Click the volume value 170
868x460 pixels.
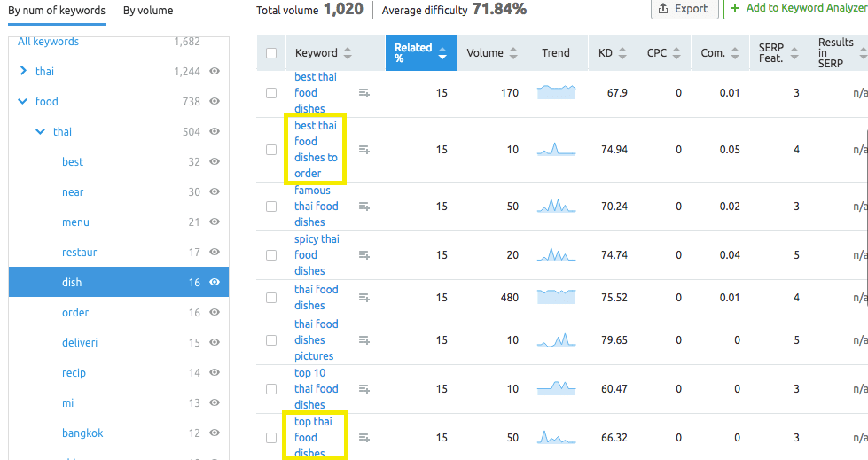(510, 93)
